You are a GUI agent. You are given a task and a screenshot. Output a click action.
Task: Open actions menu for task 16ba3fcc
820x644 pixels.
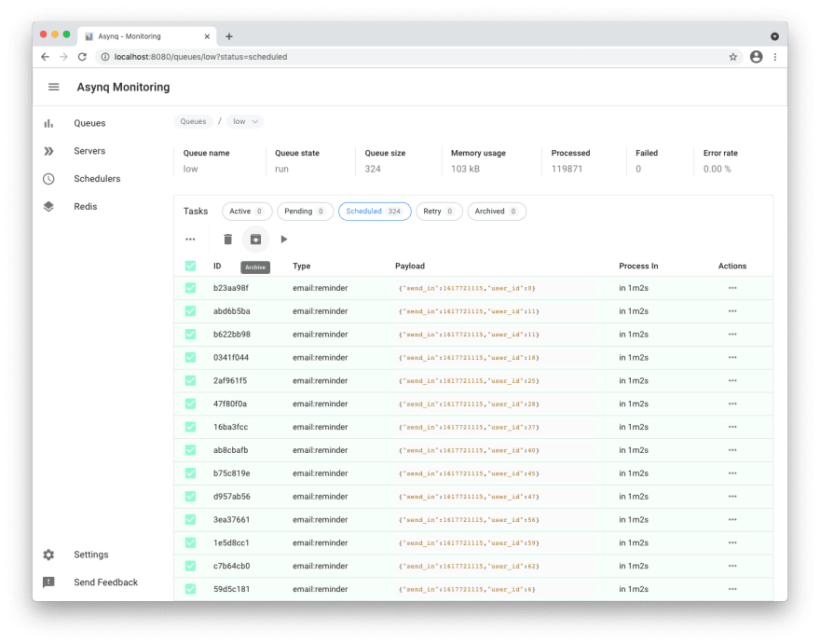click(x=732, y=427)
